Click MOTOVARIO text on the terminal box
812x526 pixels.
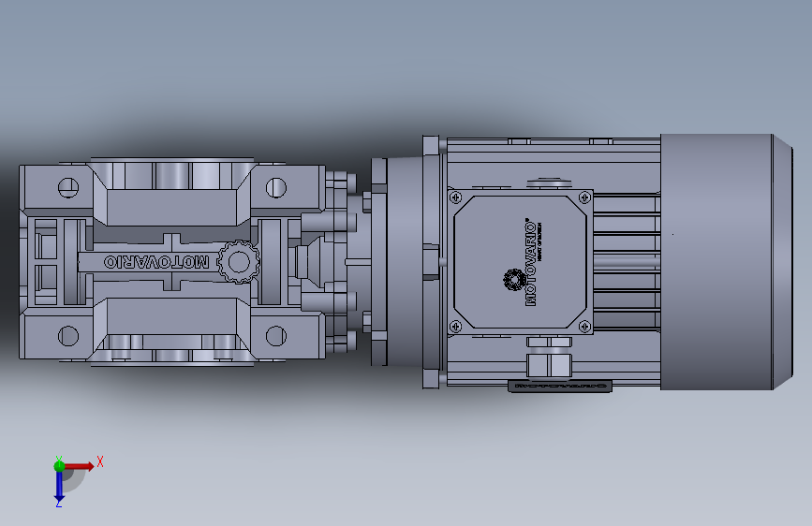click(x=531, y=262)
